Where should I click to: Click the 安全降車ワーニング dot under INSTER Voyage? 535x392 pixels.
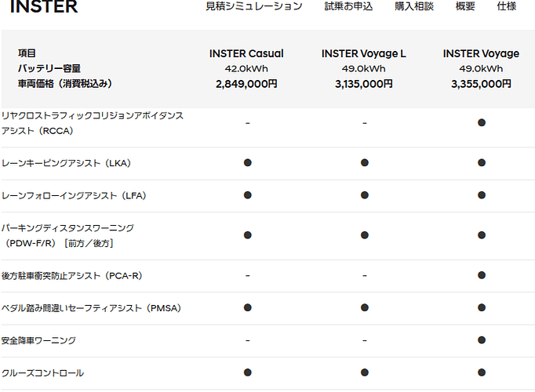(482, 340)
